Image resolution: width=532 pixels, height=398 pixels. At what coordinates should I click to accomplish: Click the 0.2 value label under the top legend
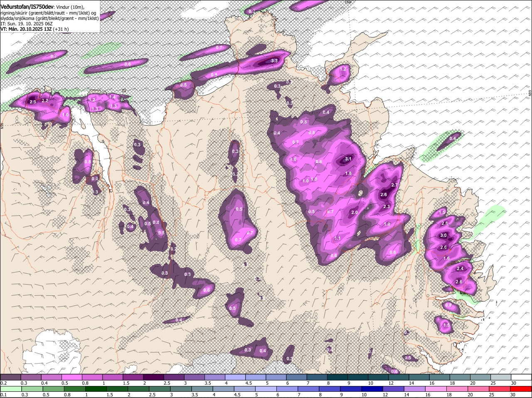[3, 383]
